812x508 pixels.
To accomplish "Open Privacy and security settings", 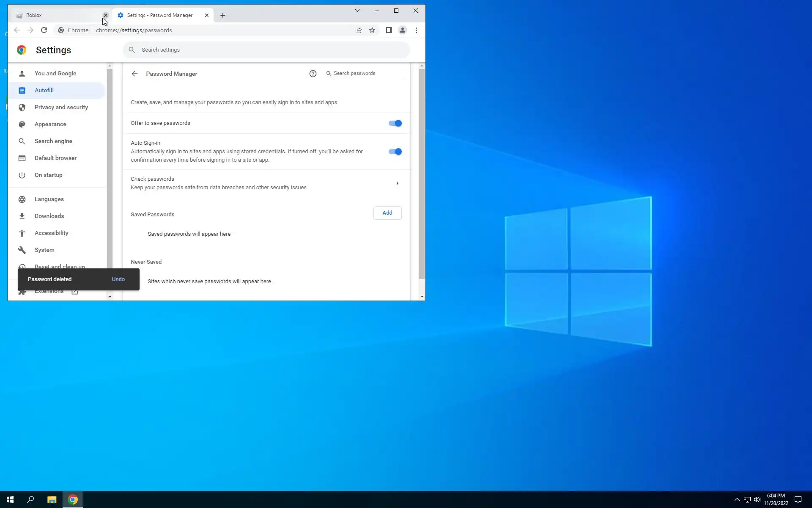I will (61, 107).
